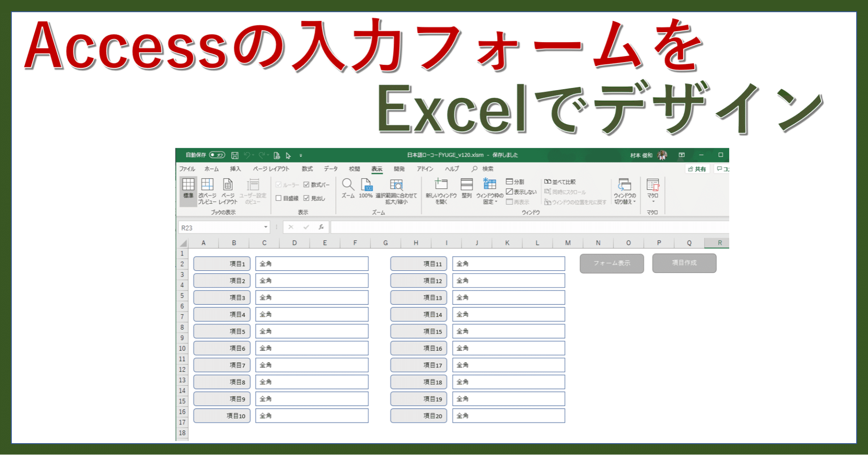Open the Name Box dropdown showing R23

265,227
